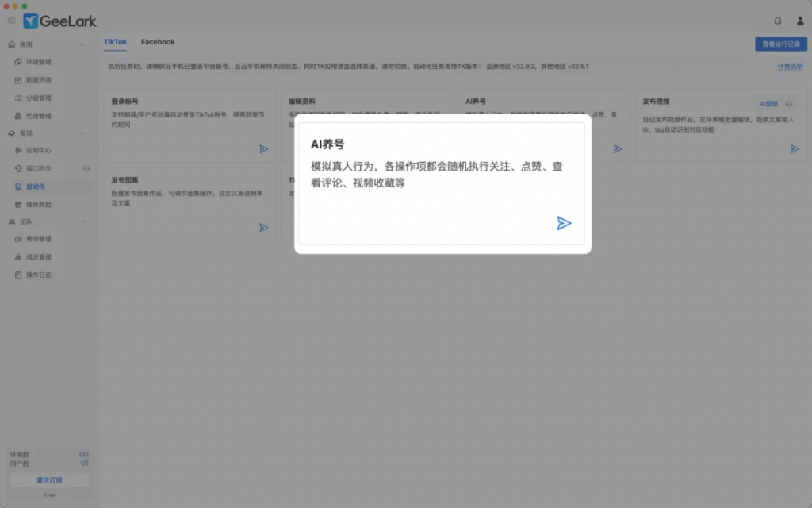The height and width of the screenshot is (508, 812).
Task: Open the 计费说明 link
Action: (x=789, y=67)
